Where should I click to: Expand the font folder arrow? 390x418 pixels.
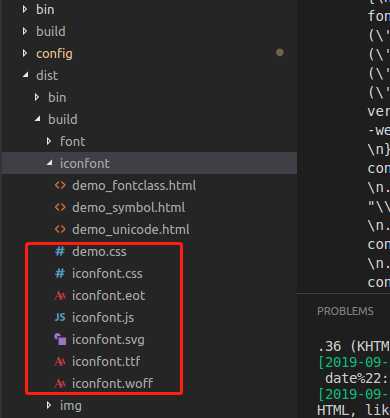[x=49, y=141]
